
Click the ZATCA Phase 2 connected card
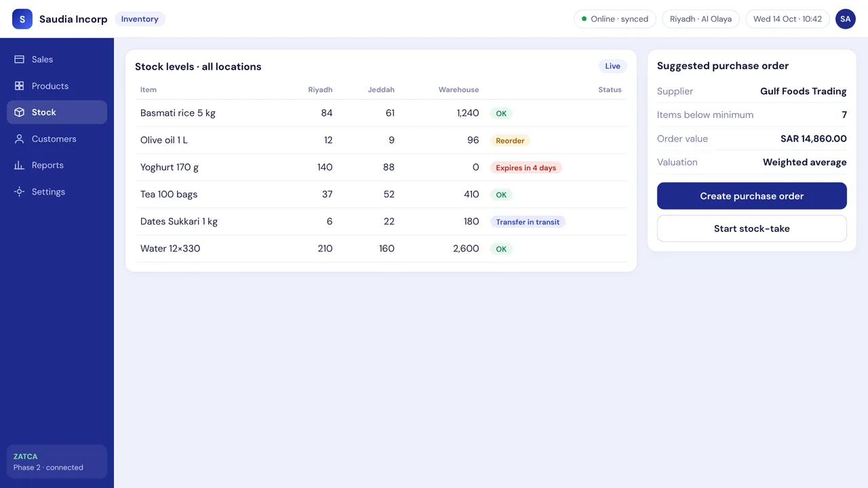tap(57, 462)
